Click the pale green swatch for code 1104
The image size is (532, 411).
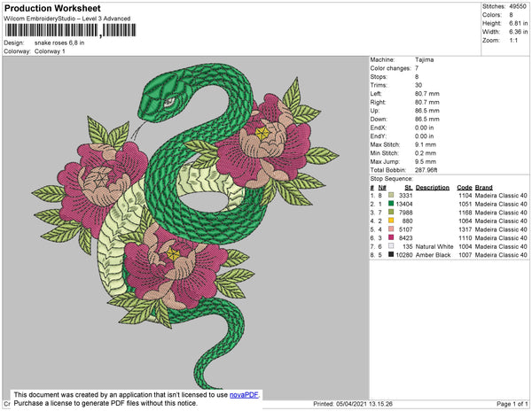click(x=391, y=195)
